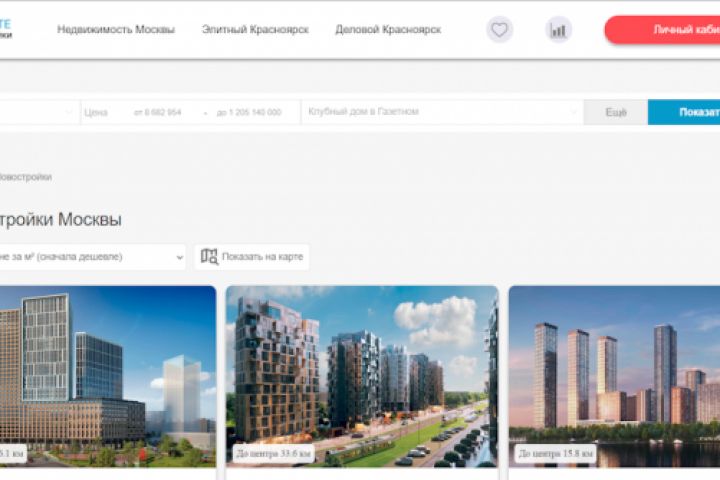Click the maximum price field до 1 205 140 000
This screenshot has height=480, width=720.
tap(249, 113)
